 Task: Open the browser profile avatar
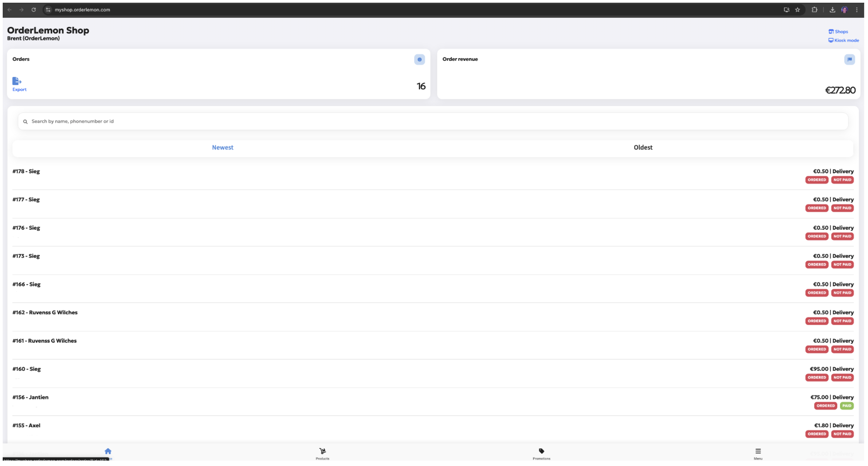tap(844, 10)
